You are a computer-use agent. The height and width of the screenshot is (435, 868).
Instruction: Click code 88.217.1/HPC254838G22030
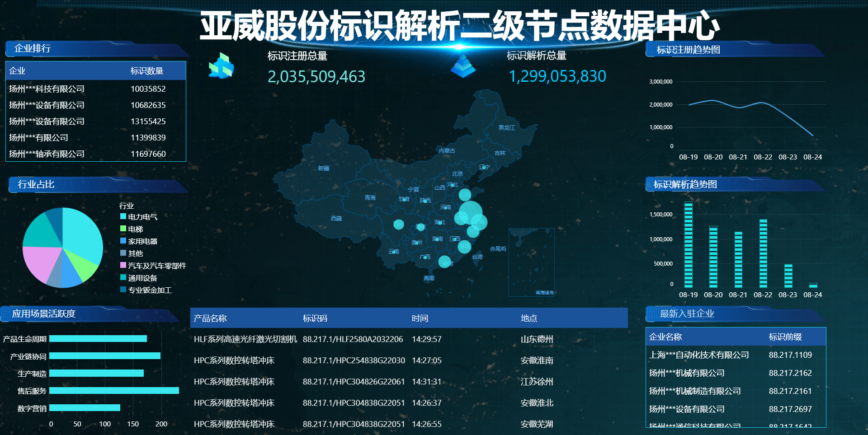click(354, 360)
